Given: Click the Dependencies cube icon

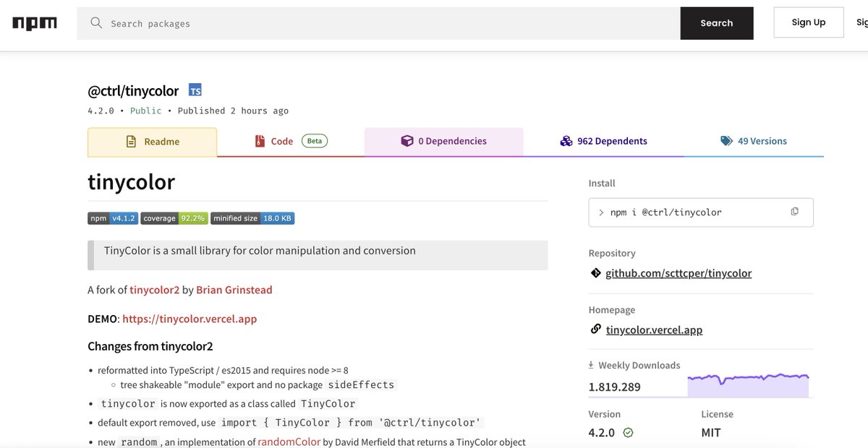Looking at the screenshot, I should 407,141.
